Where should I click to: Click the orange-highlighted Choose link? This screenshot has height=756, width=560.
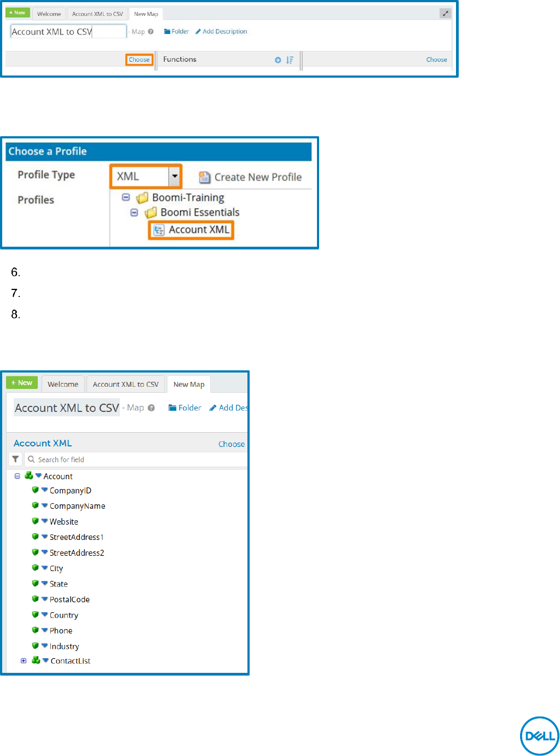139,60
